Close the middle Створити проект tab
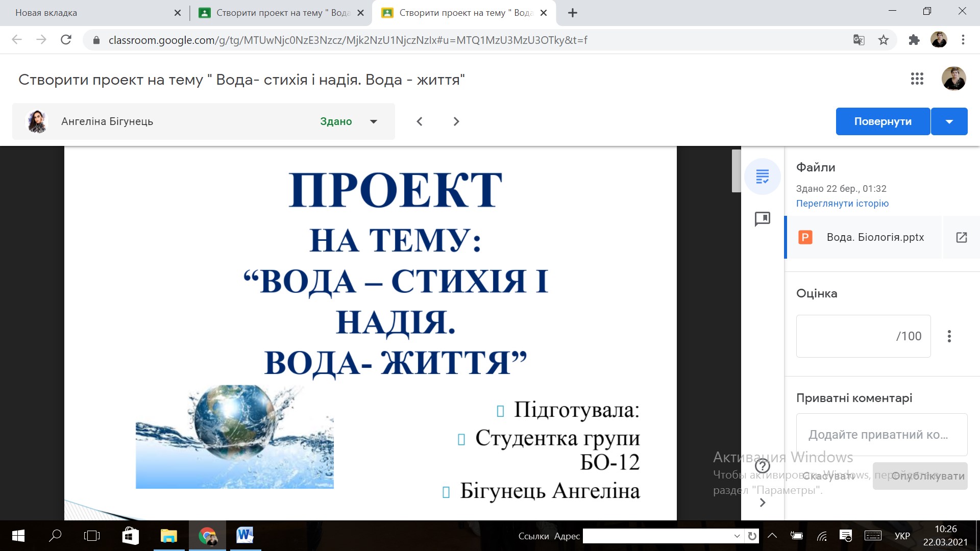This screenshot has width=980, height=551. pos(360,13)
